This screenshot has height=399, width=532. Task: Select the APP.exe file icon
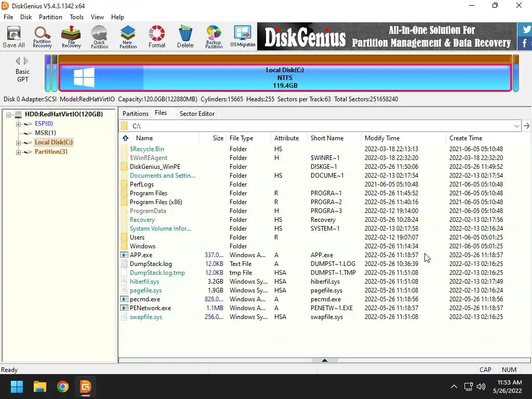125,255
